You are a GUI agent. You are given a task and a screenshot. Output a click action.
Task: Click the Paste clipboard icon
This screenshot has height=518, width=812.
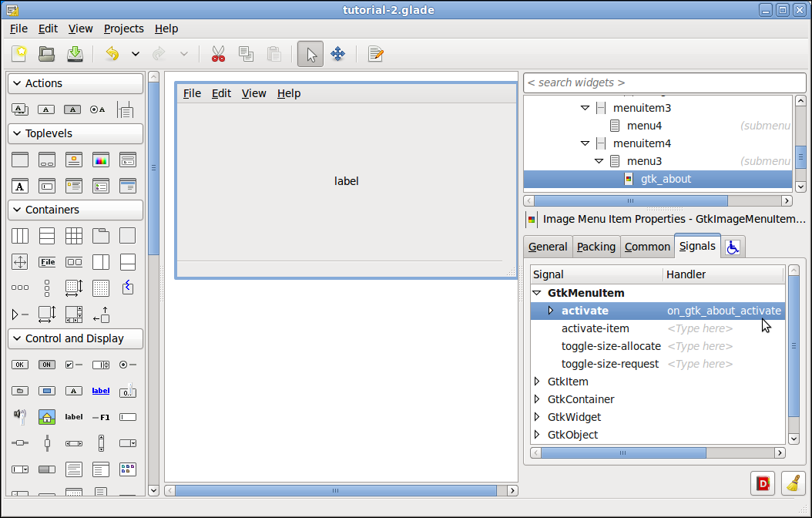[x=274, y=53]
